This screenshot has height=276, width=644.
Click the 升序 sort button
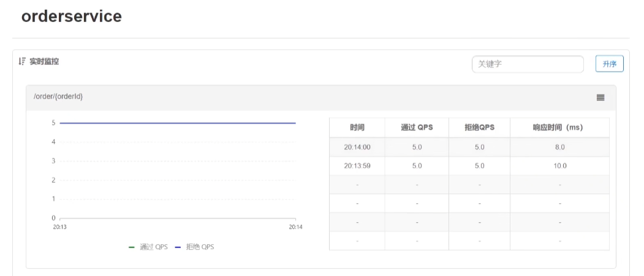pos(610,64)
